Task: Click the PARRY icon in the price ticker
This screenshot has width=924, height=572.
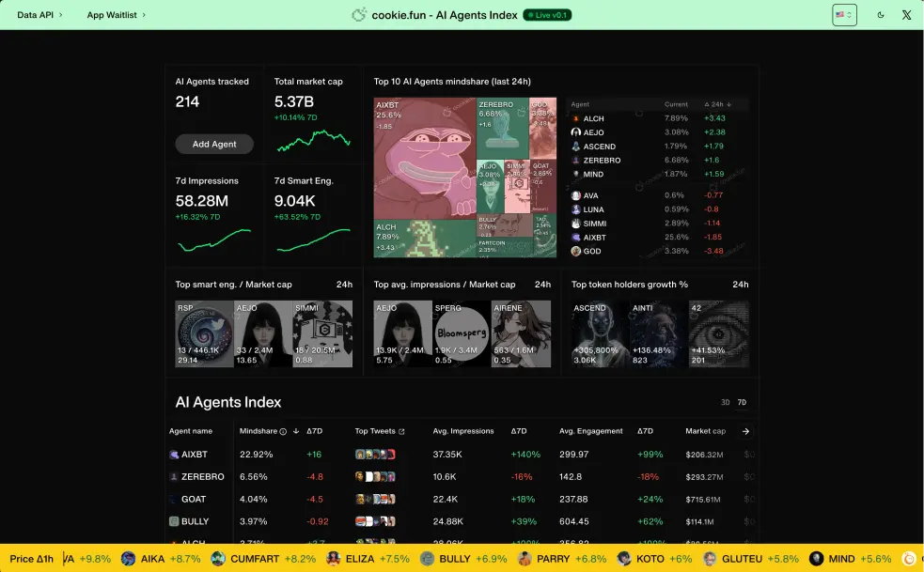Action: pos(525,559)
